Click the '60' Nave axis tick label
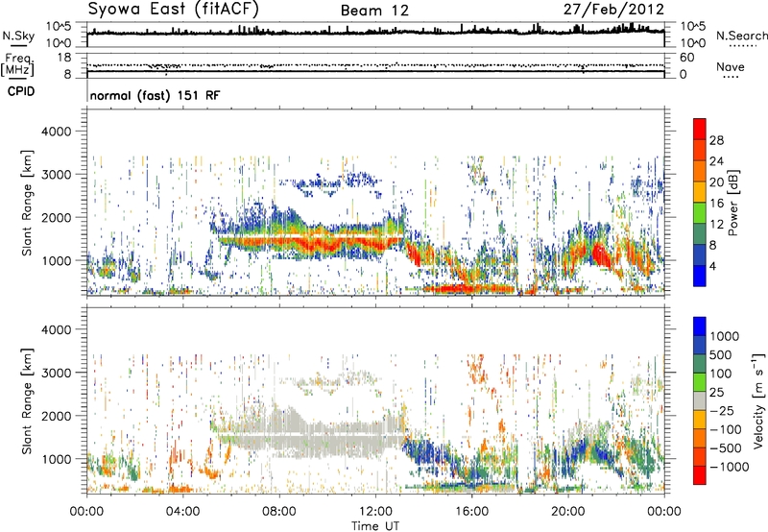This screenshot has height=532, width=768. coord(687,58)
